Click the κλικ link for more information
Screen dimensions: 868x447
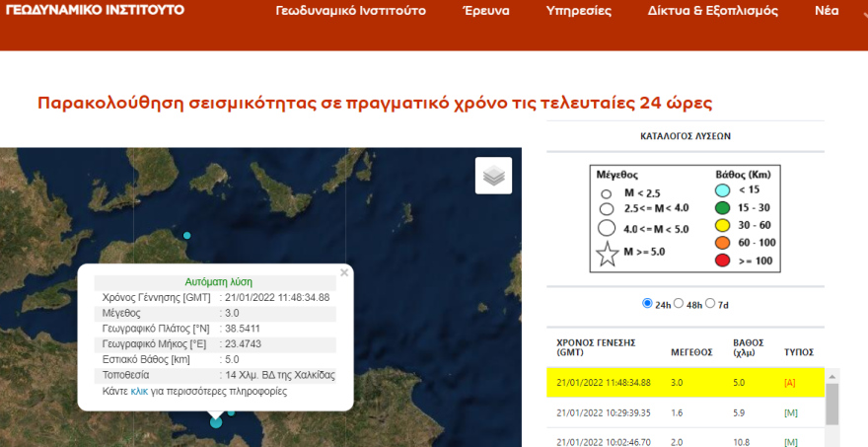(139, 391)
